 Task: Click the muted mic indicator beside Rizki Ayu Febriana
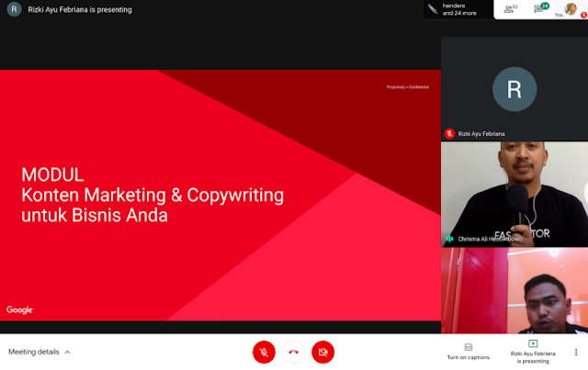coord(449,133)
